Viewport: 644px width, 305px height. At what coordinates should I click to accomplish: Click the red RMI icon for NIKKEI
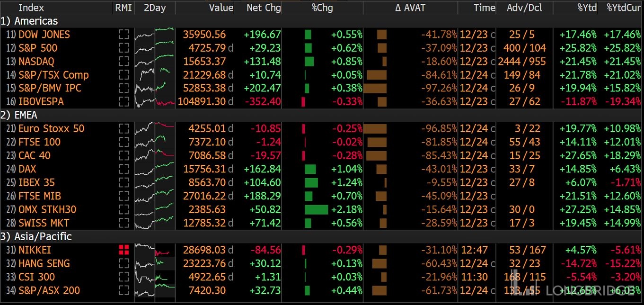tap(124, 250)
